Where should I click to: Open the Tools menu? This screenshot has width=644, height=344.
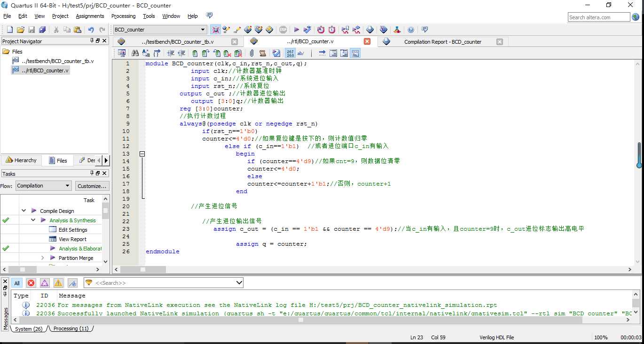click(x=149, y=16)
